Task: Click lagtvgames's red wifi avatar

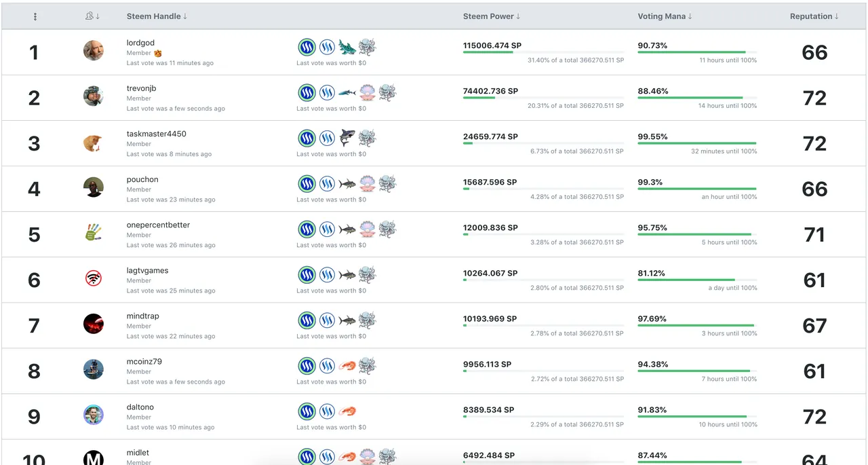Action: coord(94,278)
